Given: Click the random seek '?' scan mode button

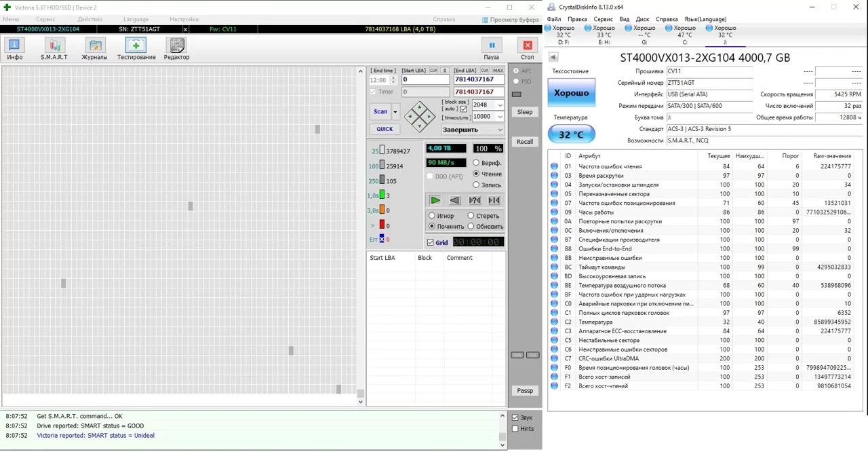Looking at the screenshot, I should 475,200.
